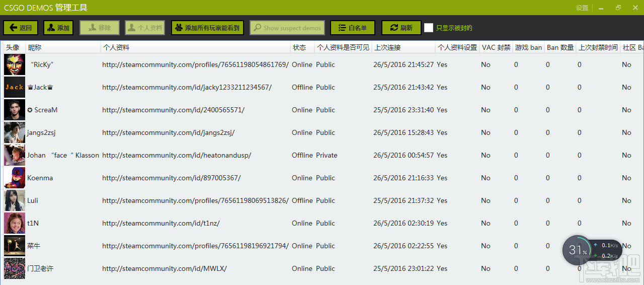
Task: Sort by 昵称 column header
Action: [63, 47]
